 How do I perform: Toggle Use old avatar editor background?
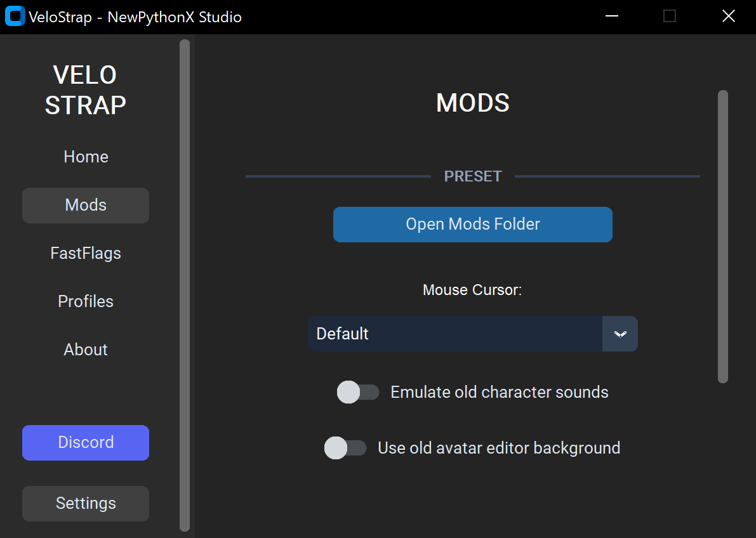point(345,448)
